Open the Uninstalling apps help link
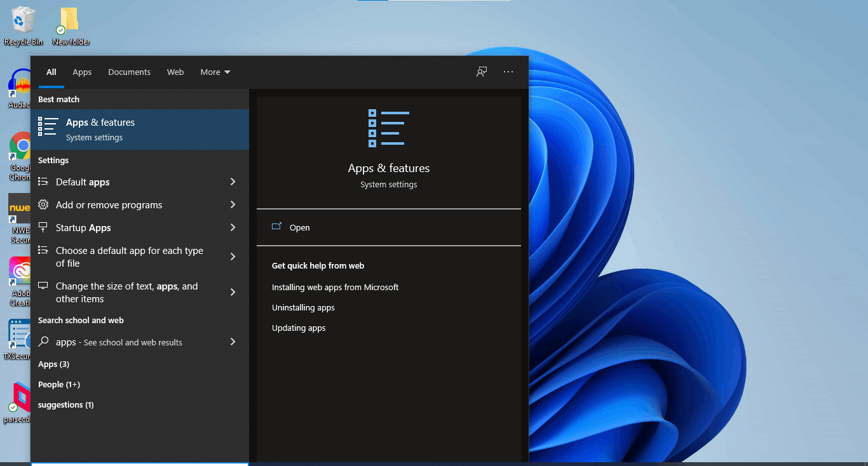 pos(303,307)
